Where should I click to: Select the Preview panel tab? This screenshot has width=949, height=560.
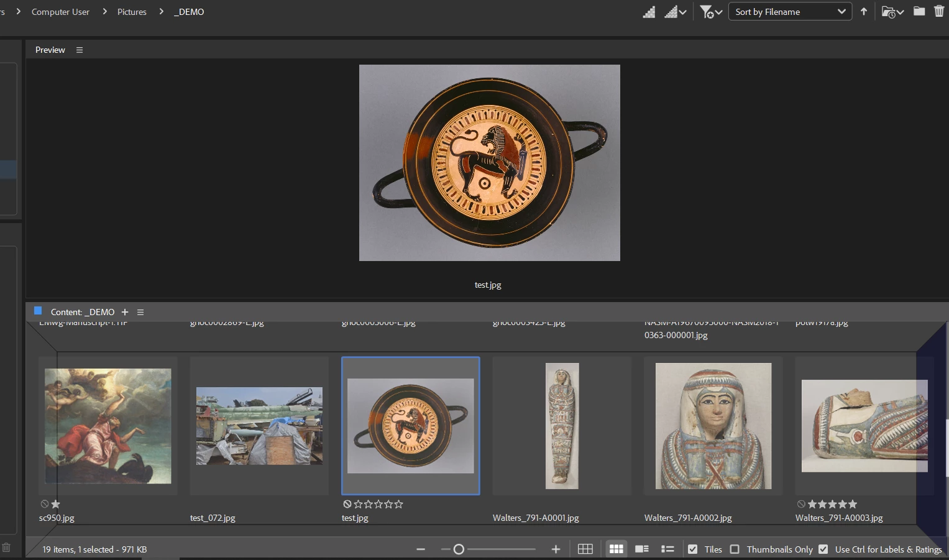coord(50,50)
